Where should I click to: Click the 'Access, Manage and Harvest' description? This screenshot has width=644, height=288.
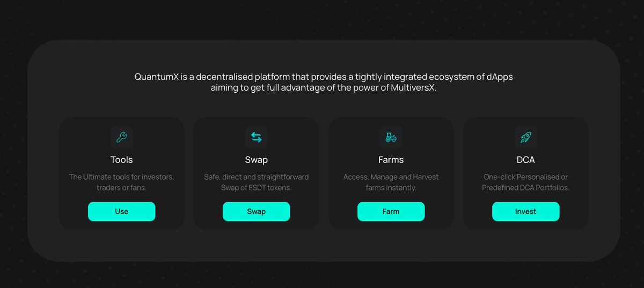[x=391, y=182]
